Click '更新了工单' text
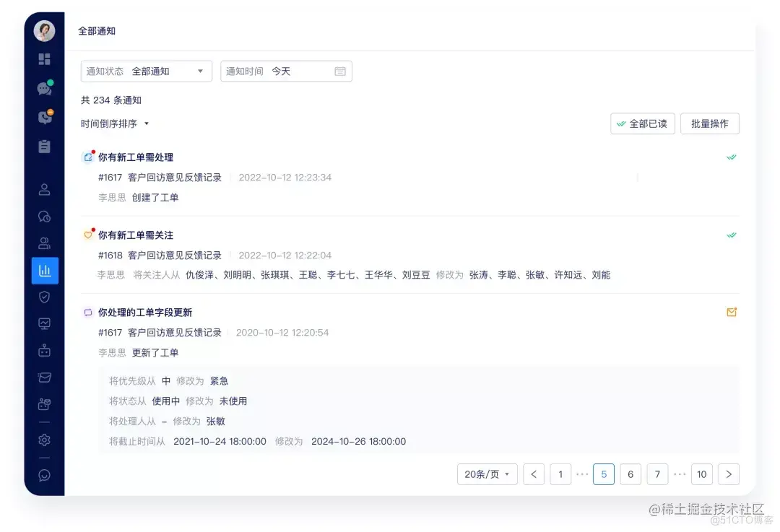 (x=155, y=352)
